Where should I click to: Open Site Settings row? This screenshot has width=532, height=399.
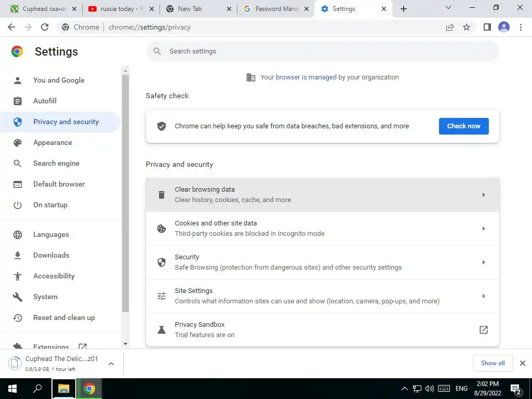(322, 296)
